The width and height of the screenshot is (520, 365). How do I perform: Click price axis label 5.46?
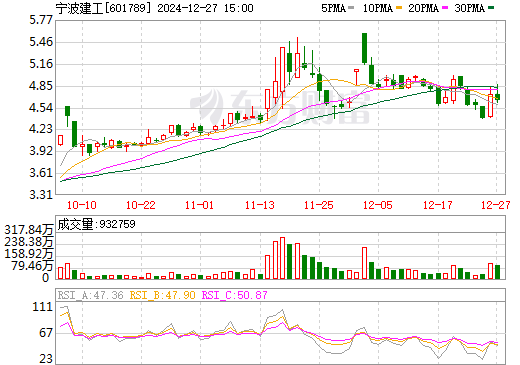pyautogui.click(x=41, y=42)
